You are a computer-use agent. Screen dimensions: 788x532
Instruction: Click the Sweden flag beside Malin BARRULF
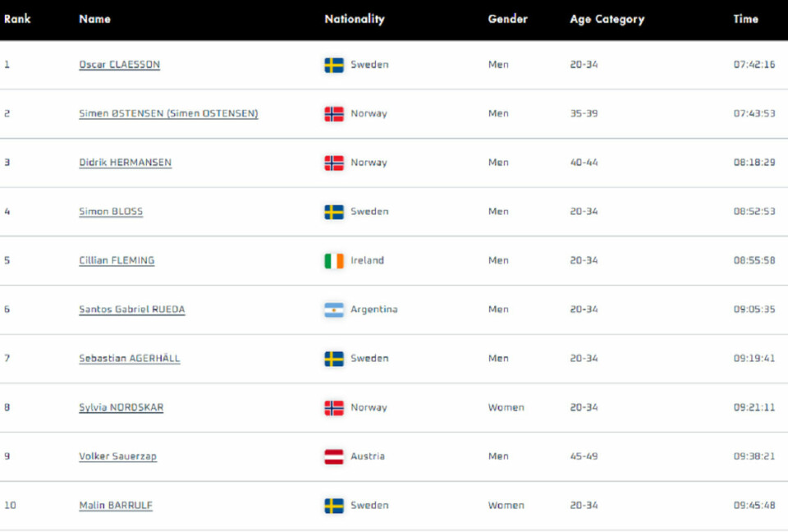point(334,506)
